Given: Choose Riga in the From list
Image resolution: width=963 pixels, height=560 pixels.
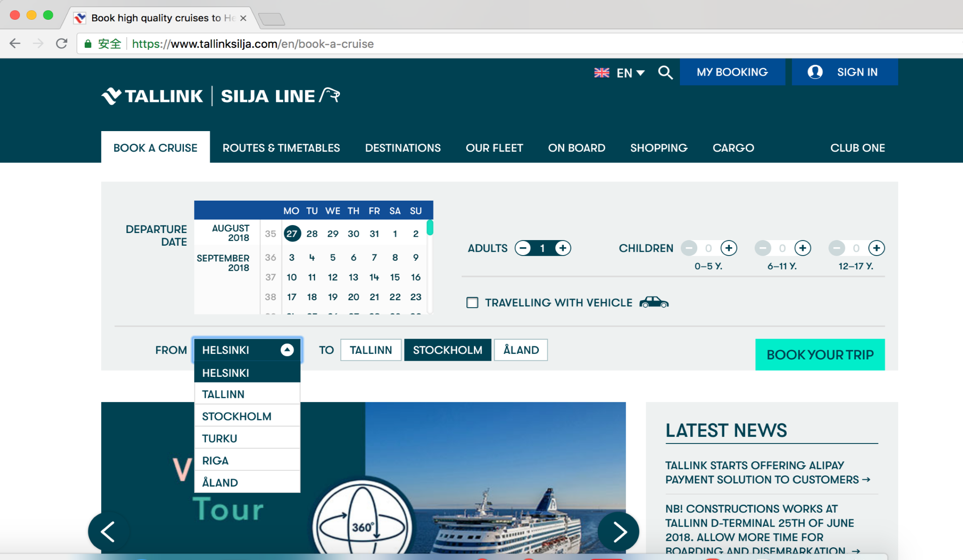Looking at the screenshot, I should click(247, 460).
